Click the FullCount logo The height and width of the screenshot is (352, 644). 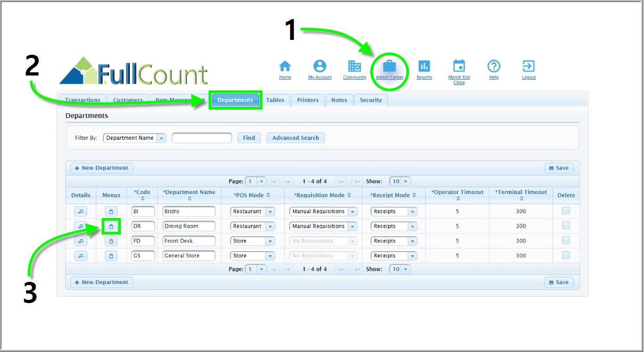click(x=133, y=71)
